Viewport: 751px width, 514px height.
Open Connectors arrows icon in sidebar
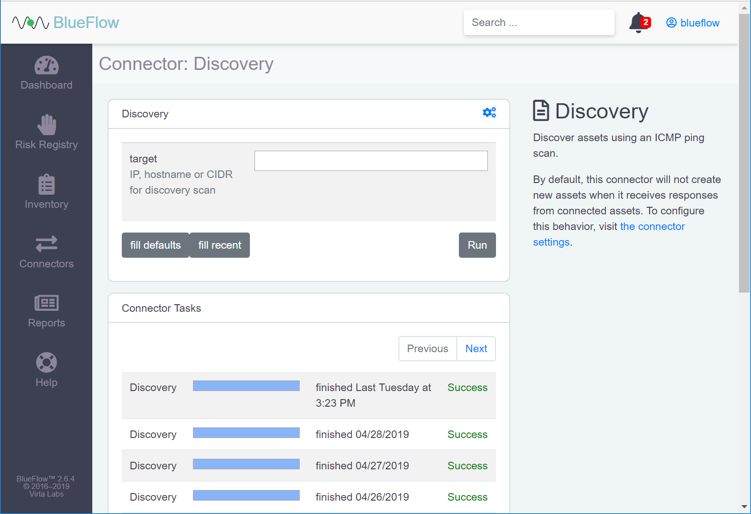pos(46,244)
